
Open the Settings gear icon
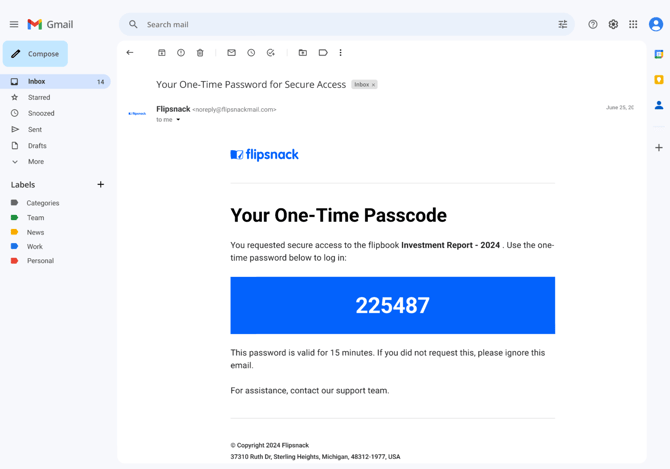[613, 24]
